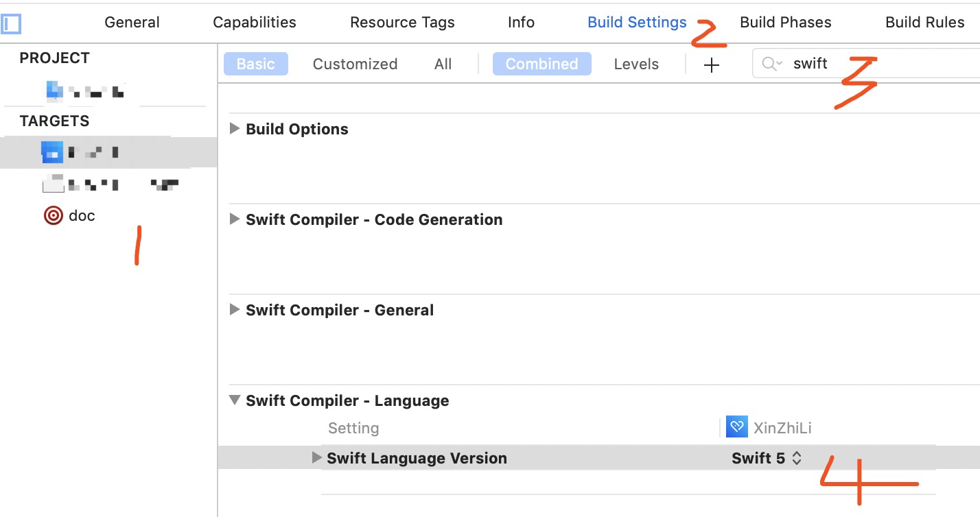Collapse Swift Compiler - Language section
This screenshot has width=980, height=517.
click(x=235, y=400)
